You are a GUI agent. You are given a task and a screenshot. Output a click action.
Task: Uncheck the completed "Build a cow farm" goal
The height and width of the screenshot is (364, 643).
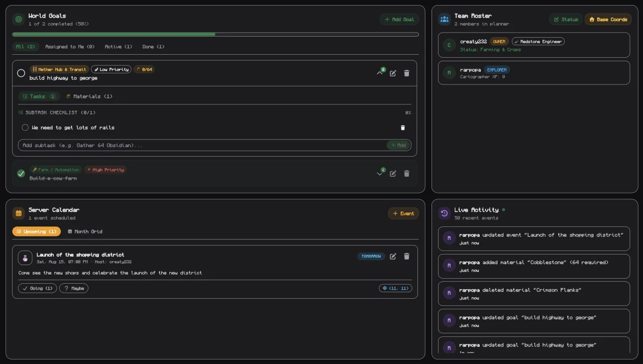(x=21, y=174)
